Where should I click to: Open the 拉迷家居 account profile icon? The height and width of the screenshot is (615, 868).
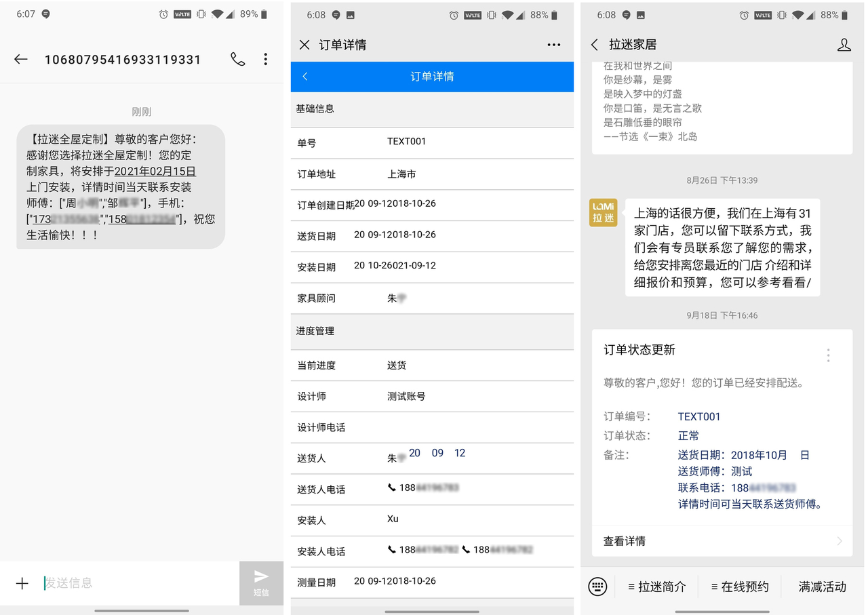pos(844,45)
